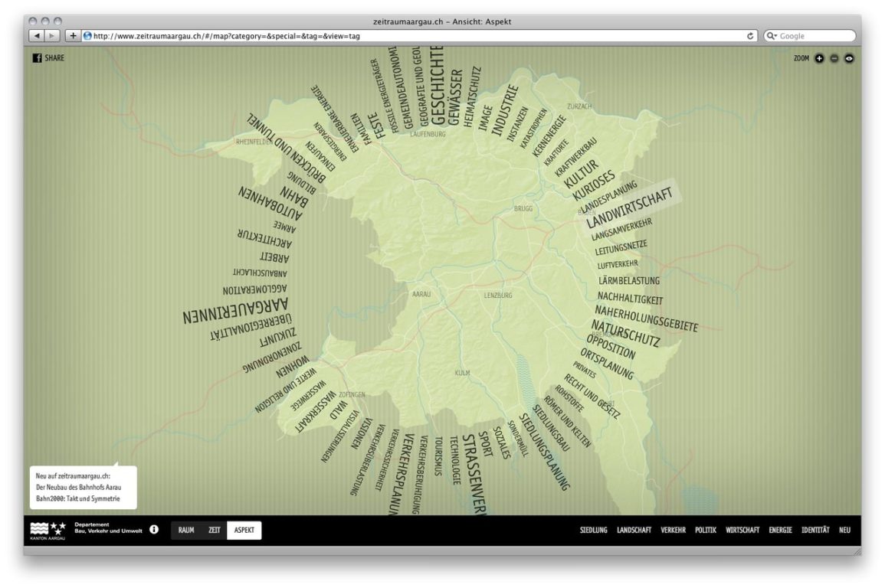Go back with the browser back arrow
Image resolution: width=885 pixels, height=588 pixels.
point(37,35)
